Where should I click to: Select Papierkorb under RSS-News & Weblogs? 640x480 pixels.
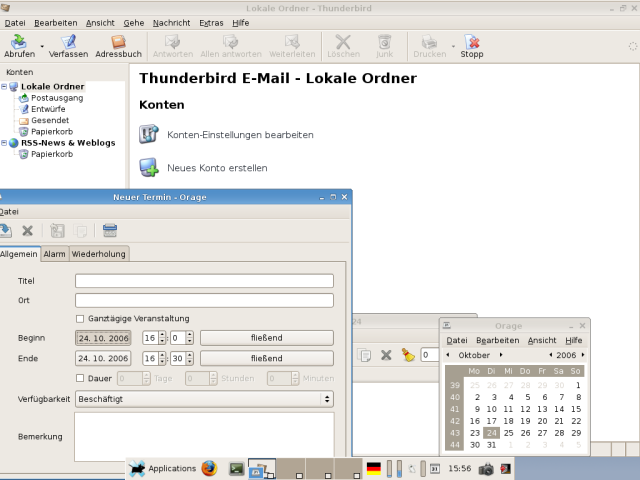click(52, 154)
